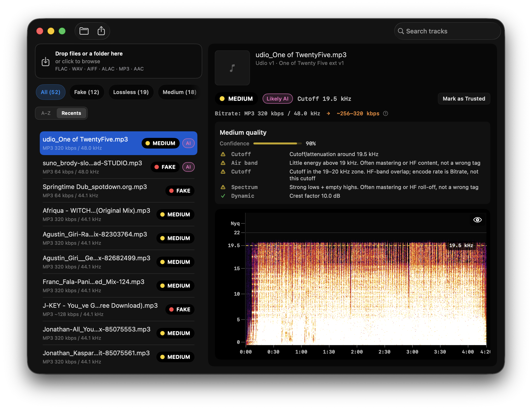This screenshot has height=410, width=532.
Task: Click the FAKE badge on J-KEY track
Action: tap(180, 309)
